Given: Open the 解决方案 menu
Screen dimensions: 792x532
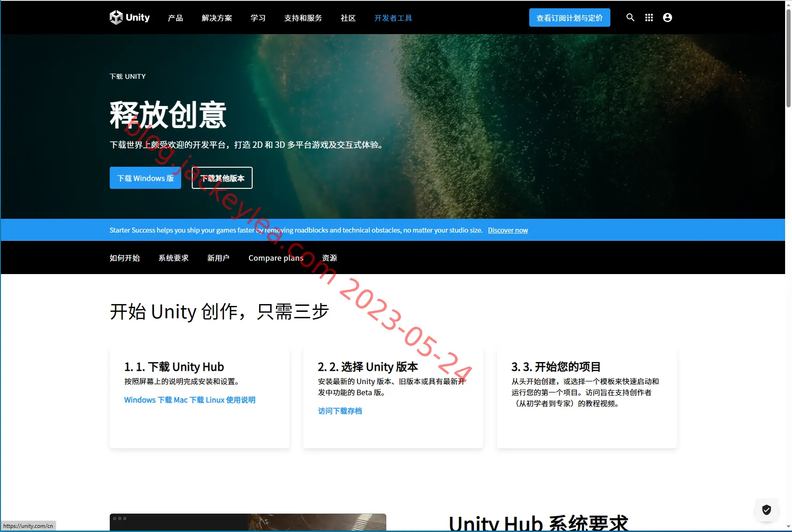Looking at the screenshot, I should (217, 18).
